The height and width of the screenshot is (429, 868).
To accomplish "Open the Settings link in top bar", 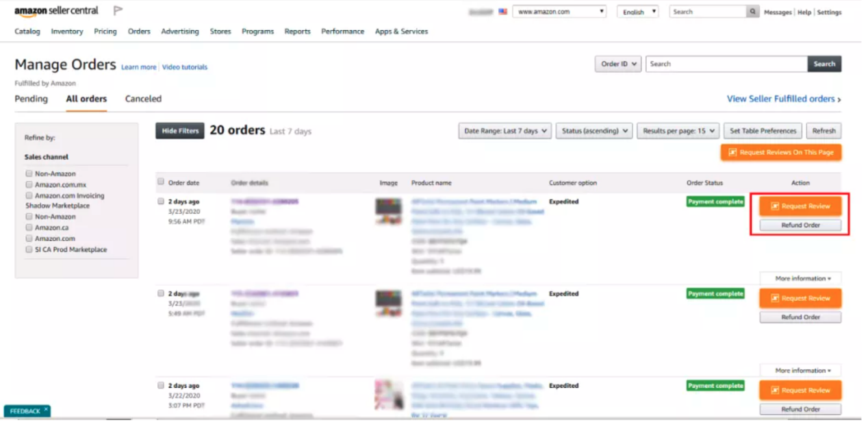I will point(830,12).
